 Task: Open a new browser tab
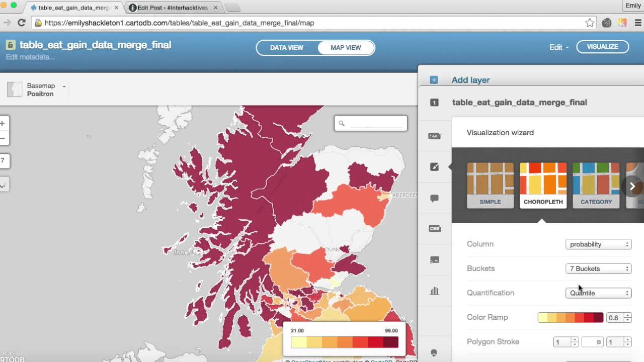coord(232,8)
